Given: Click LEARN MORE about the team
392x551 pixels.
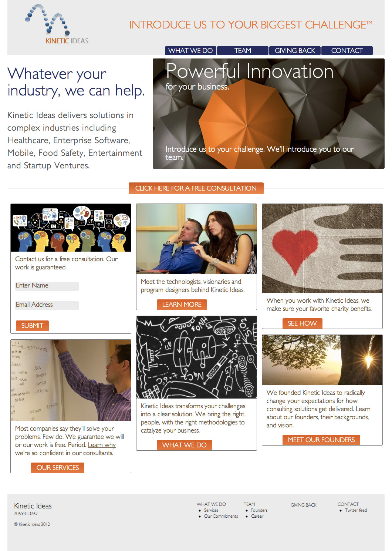Looking at the screenshot, I should pos(182,305).
